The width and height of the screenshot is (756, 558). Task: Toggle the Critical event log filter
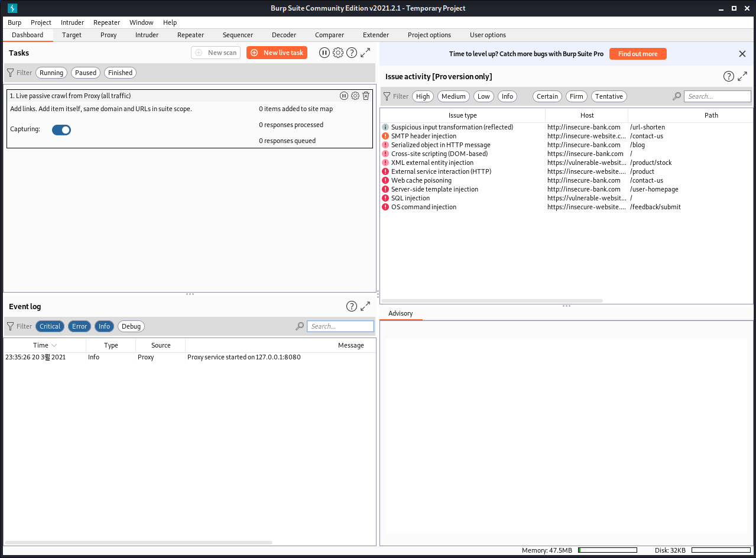50,326
